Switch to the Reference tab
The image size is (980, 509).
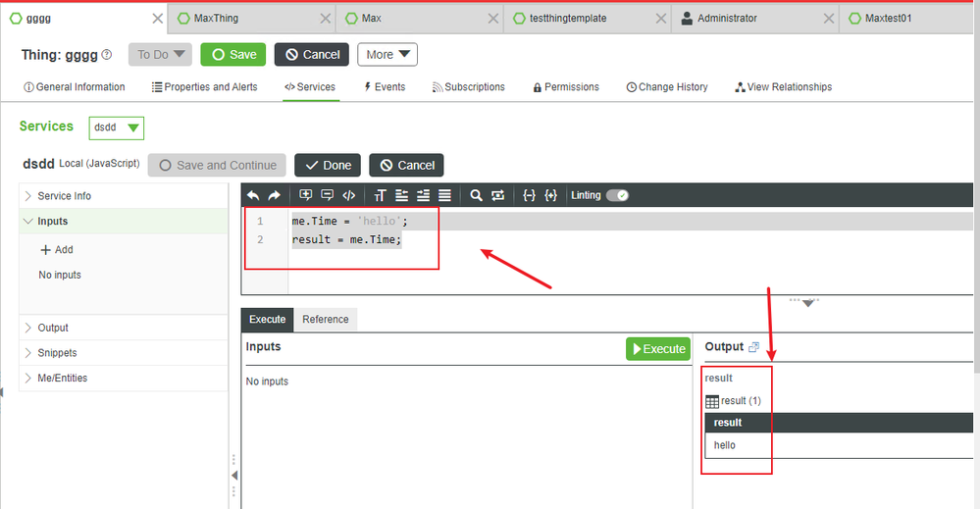pyautogui.click(x=326, y=319)
